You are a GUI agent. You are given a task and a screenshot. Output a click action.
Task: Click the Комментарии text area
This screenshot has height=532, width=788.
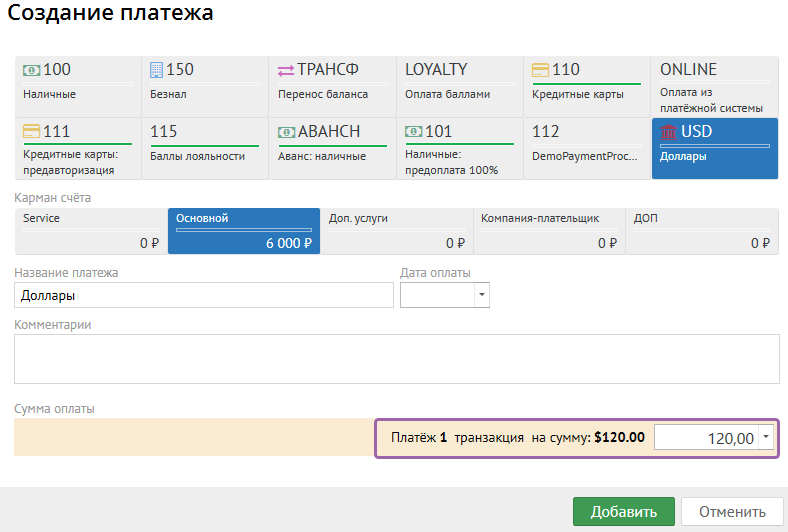point(396,358)
